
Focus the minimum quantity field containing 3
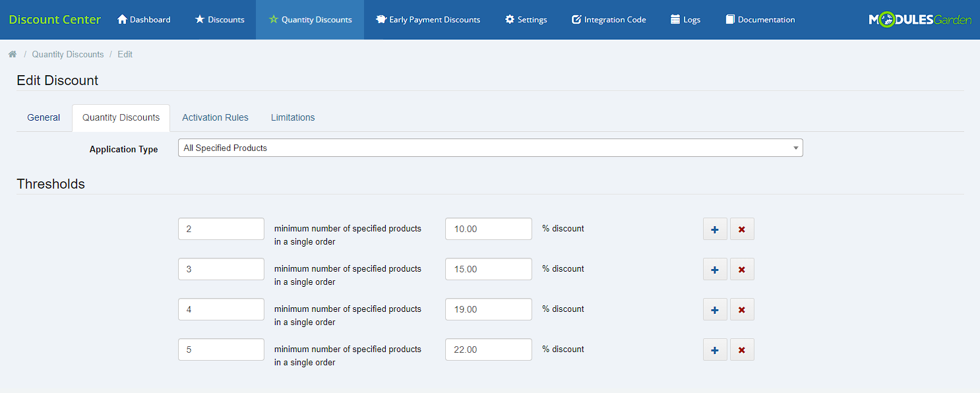pos(221,269)
